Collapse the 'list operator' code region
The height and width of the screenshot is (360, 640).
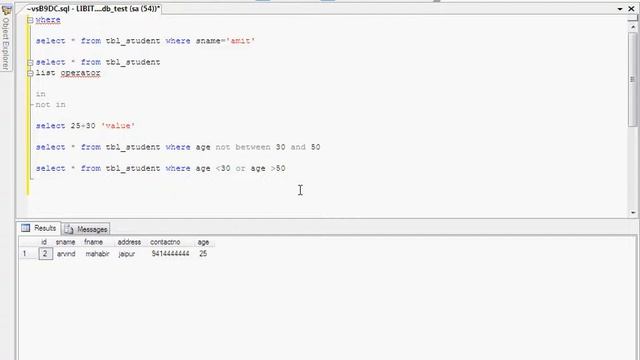30,73
